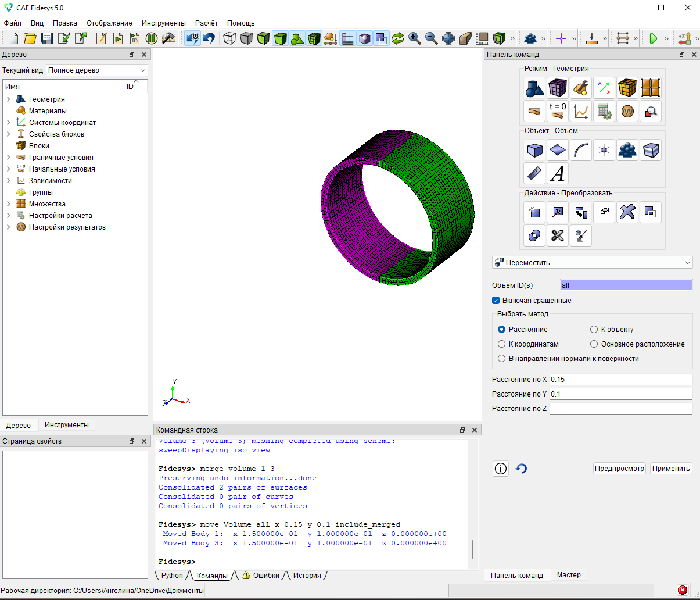The width and height of the screenshot is (700, 600).
Task: Select Geometry mode icon in command panel
Action: (534, 88)
